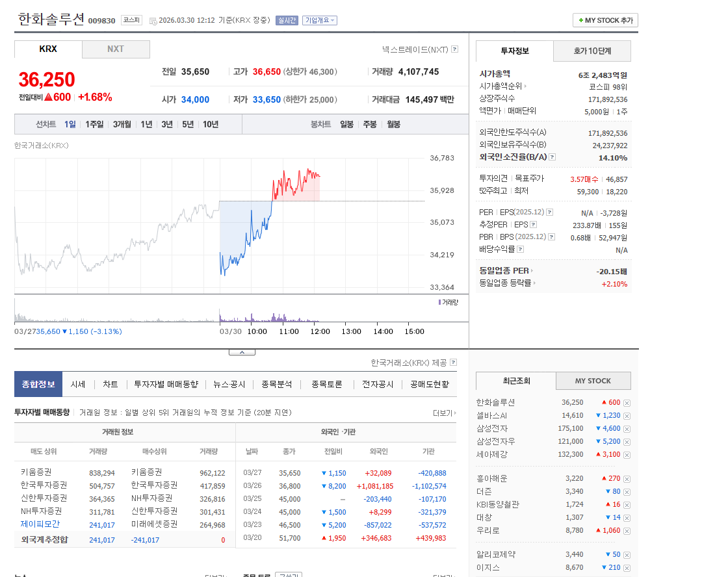Open 삼성전자 in recent stocks
This screenshot has width=728, height=577.
point(492,428)
